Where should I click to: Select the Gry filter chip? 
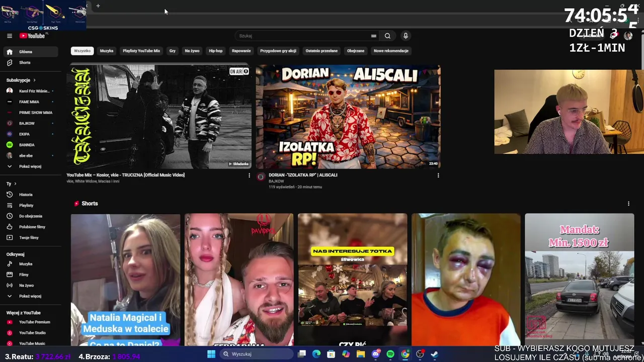[173, 51]
